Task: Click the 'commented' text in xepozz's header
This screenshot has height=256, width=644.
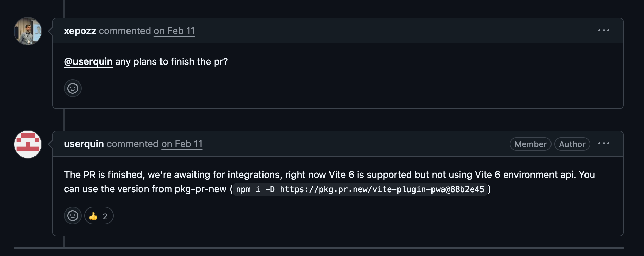Action: tap(125, 31)
